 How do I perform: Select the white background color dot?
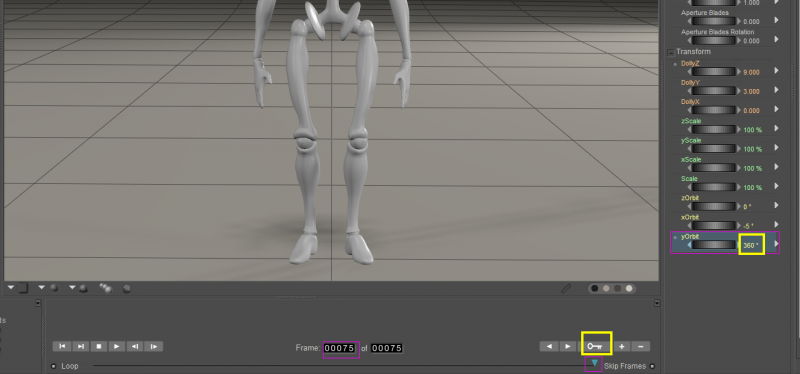629,289
